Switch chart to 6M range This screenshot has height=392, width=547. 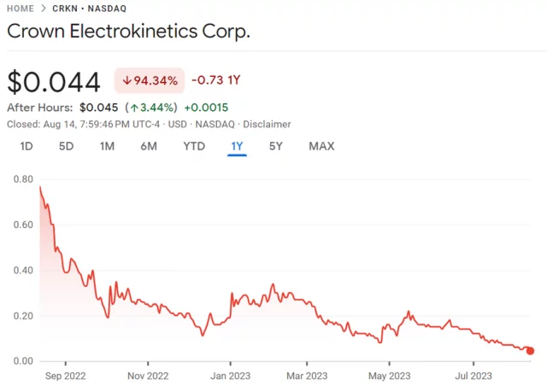click(149, 146)
